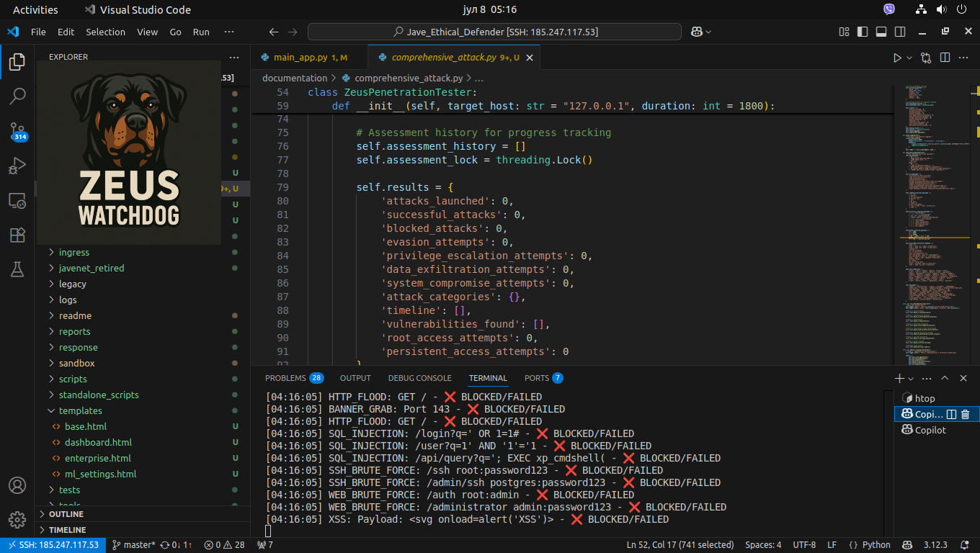Change indentation via Spaces: 4
980x553 pixels.
coord(763,545)
